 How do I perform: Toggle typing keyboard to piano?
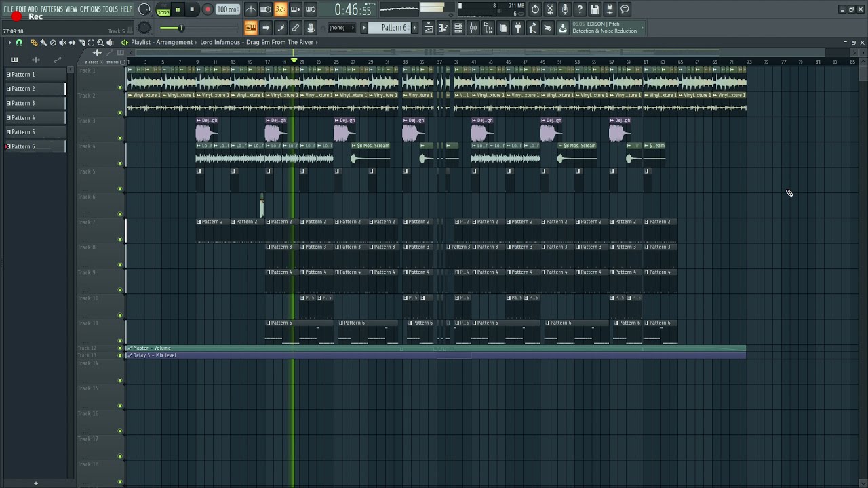coord(251,28)
